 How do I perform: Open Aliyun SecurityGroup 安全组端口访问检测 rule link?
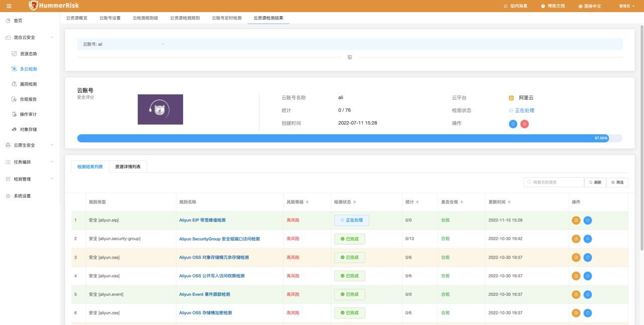[x=219, y=239]
